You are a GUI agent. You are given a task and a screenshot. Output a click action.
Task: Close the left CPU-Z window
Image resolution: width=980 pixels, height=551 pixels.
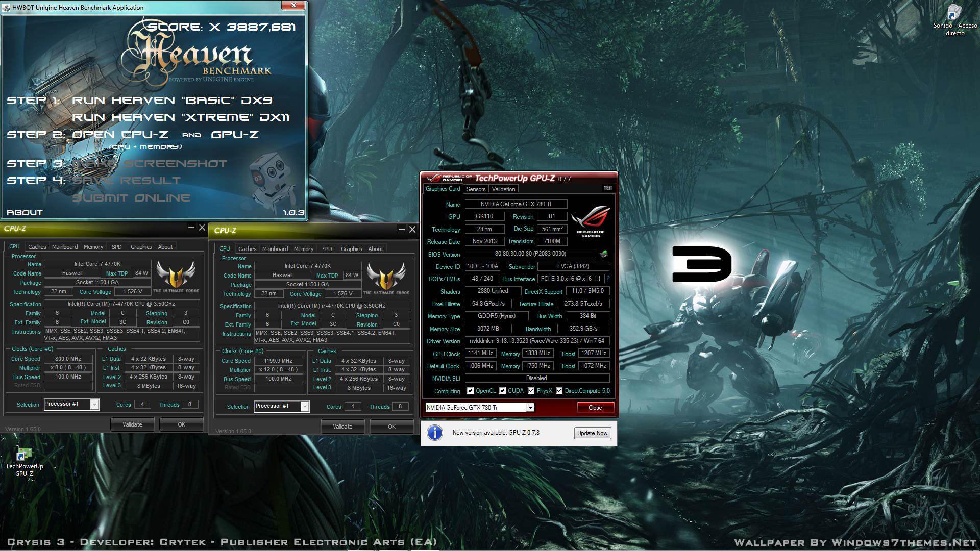(x=202, y=228)
